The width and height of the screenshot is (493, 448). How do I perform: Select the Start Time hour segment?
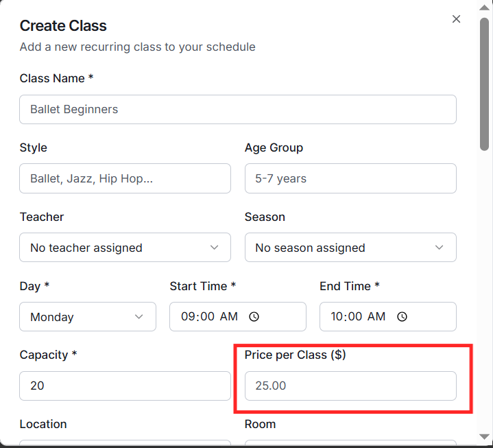pos(188,317)
